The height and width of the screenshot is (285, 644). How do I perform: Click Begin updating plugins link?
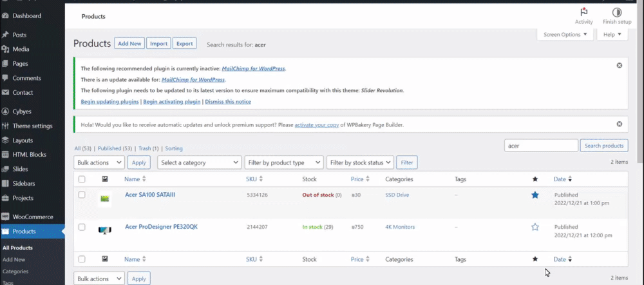click(x=109, y=102)
